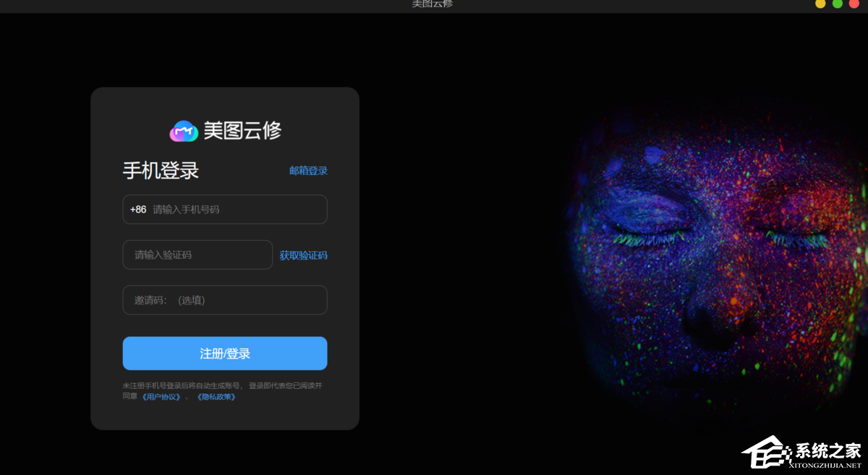
Task: Select the 邀请码 optional invitation code field
Action: click(224, 299)
